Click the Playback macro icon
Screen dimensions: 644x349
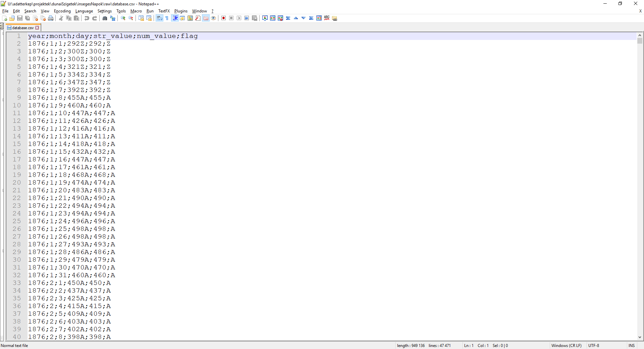pyautogui.click(x=239, y=18)
